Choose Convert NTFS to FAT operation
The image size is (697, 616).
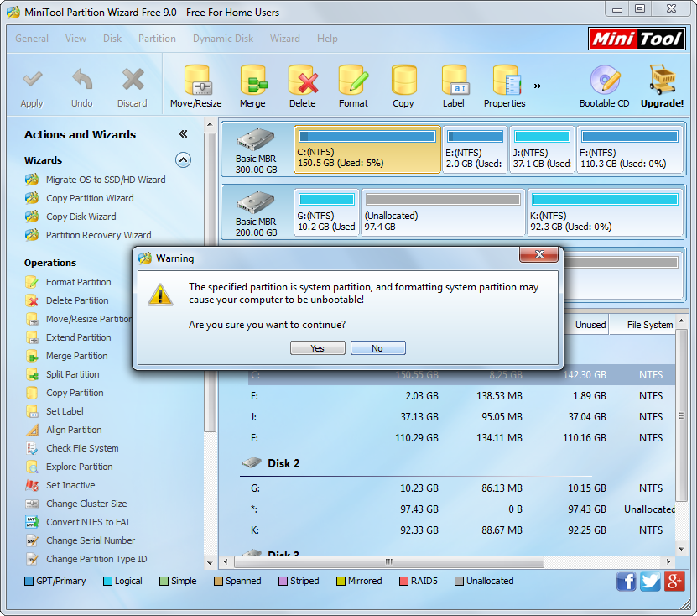88,522
